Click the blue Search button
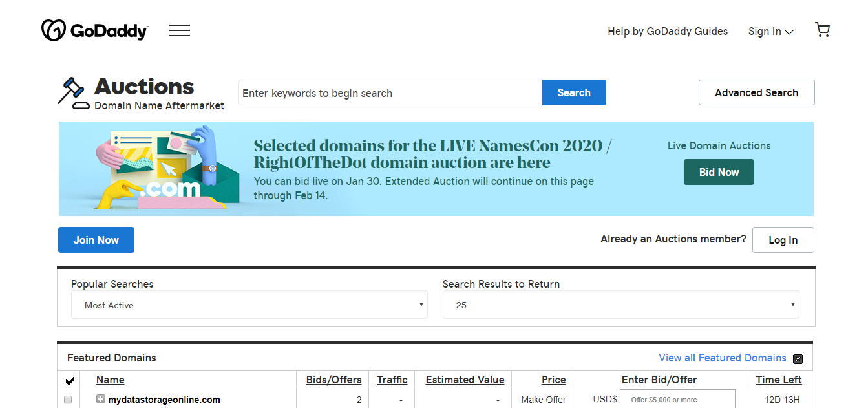 (574, 92)
